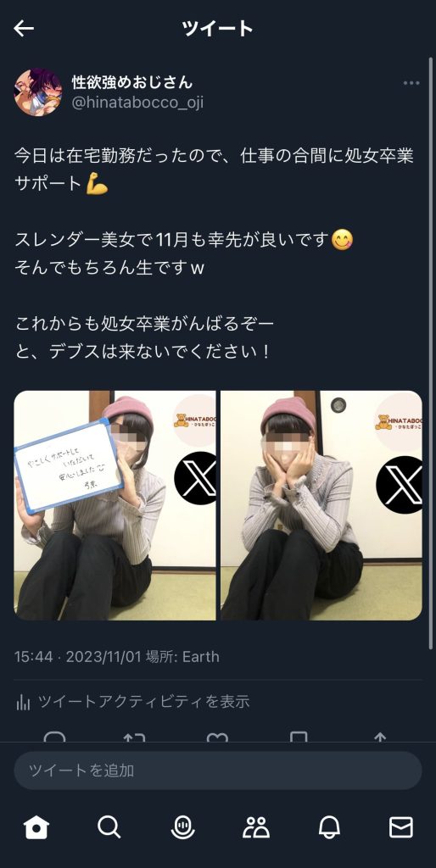Open the three-dot tweet options menu

pos(411,83)
